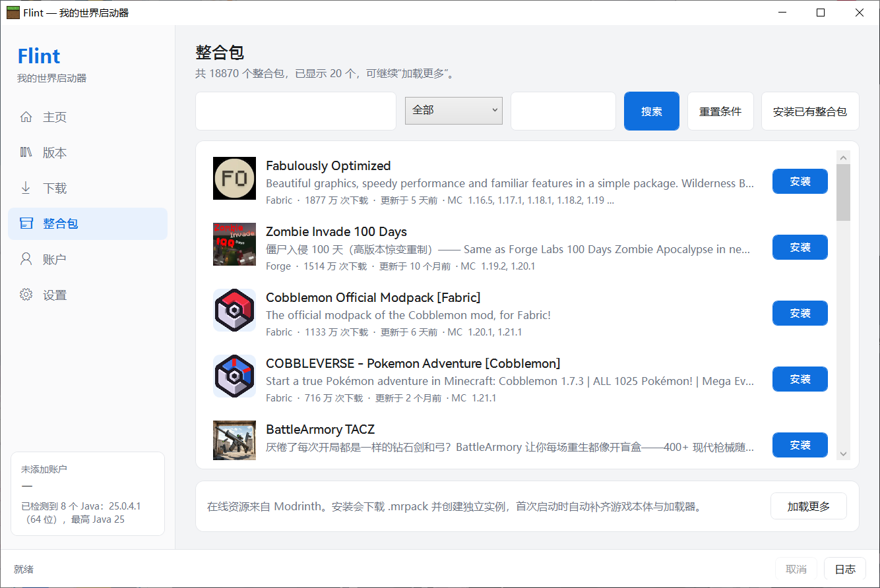Click the 未添加账户 account card text
The height and width of the screenshot is (588, 880).
44,469
